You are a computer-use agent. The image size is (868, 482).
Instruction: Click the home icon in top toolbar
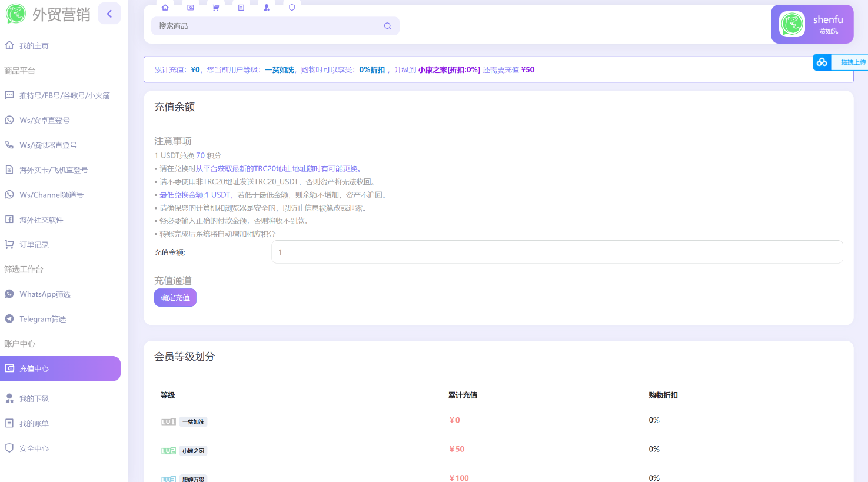coord(165,8)
